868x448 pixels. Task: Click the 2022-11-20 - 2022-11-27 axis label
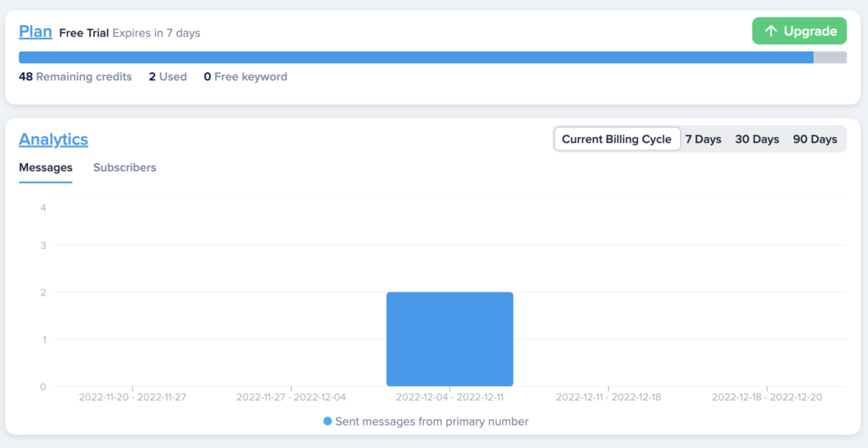[x=133, y=397]
